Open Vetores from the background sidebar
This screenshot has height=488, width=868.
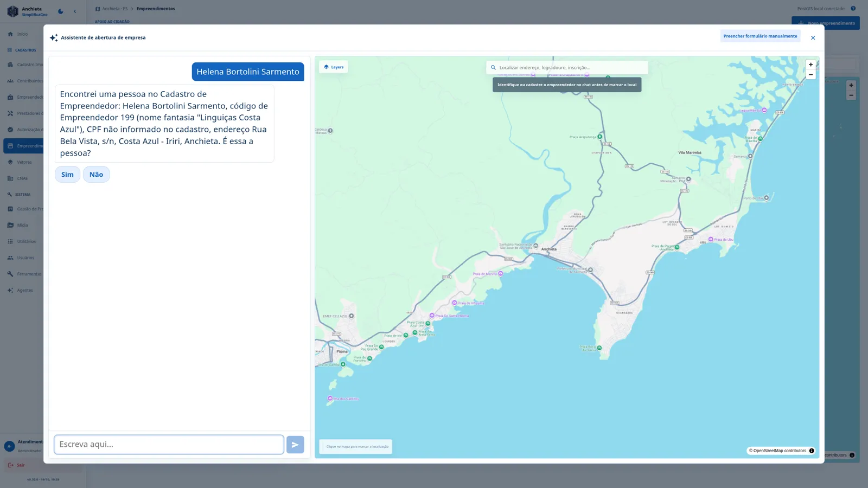click(24, 162)
